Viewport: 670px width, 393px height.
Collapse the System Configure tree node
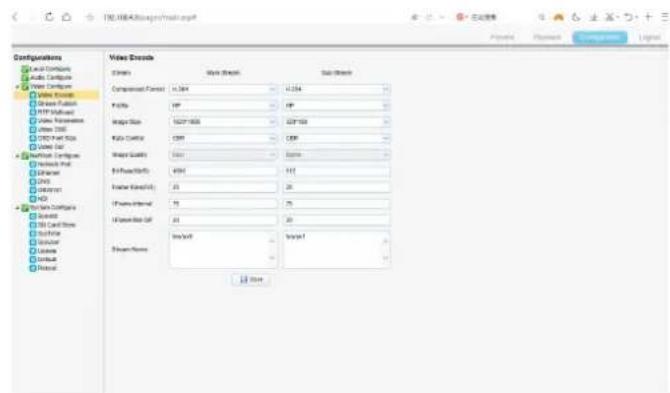18,208
